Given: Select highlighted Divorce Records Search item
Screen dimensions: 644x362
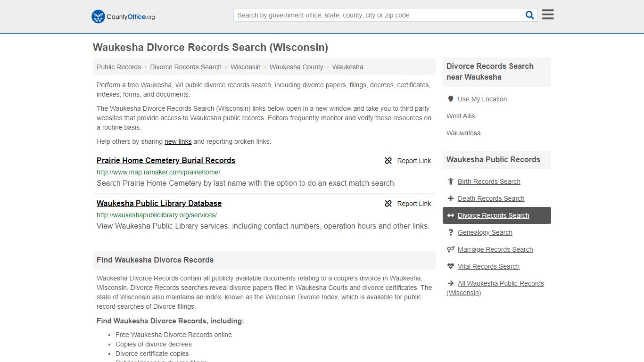Looking at the screenshot, I should click(497, 215).
